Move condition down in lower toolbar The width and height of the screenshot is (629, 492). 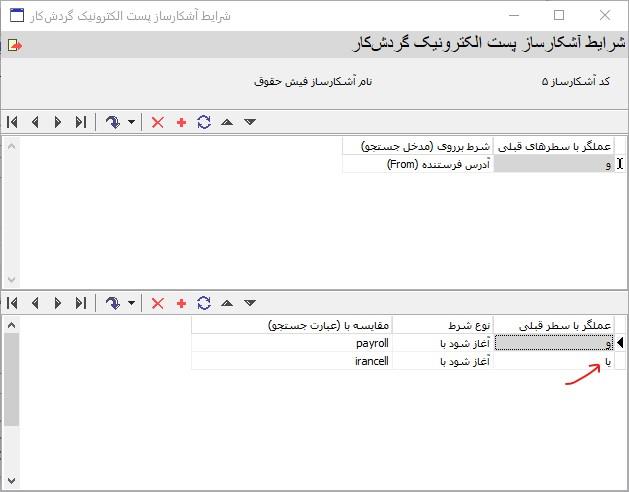pyautogui.click(x=250, y=303)
